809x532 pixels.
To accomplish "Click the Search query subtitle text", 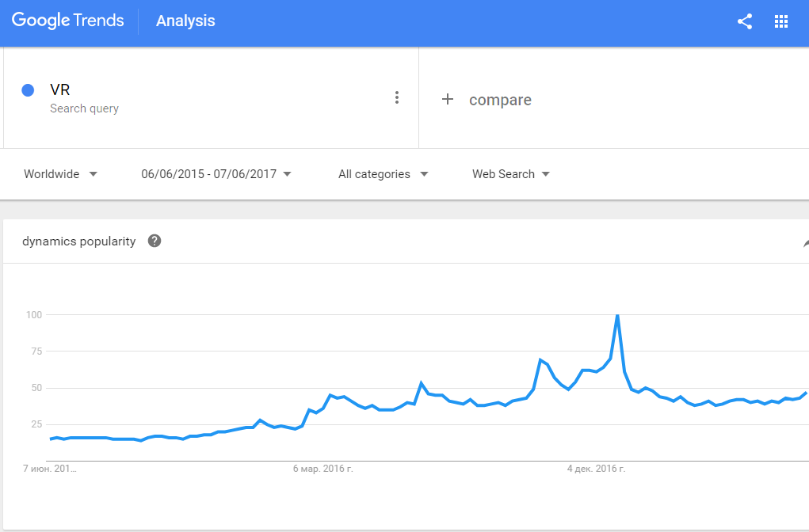I will [x=84, y=108].
